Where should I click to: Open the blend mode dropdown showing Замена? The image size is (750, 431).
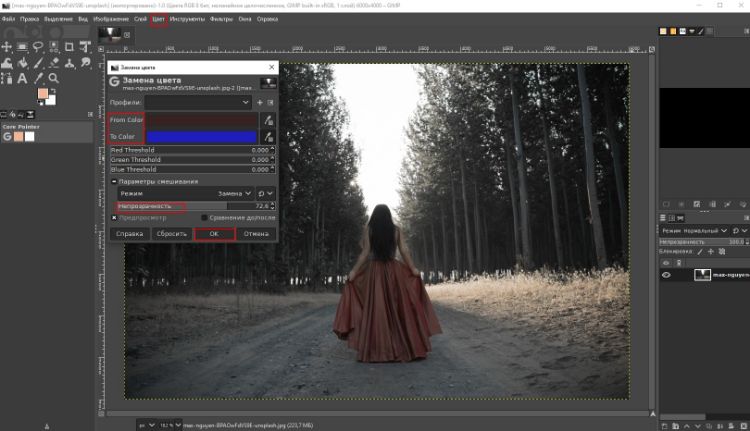click(235, 192)
